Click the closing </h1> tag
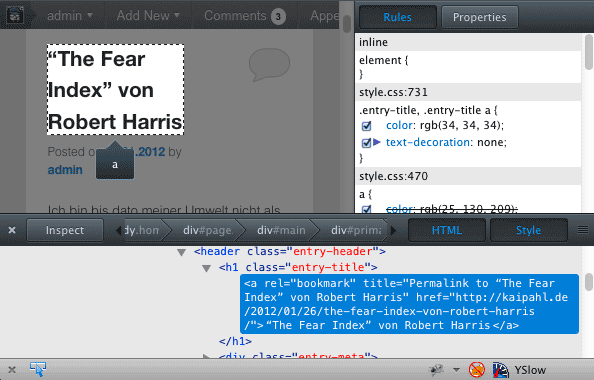Viewport: 594px width, 380px height. (235, 341)
